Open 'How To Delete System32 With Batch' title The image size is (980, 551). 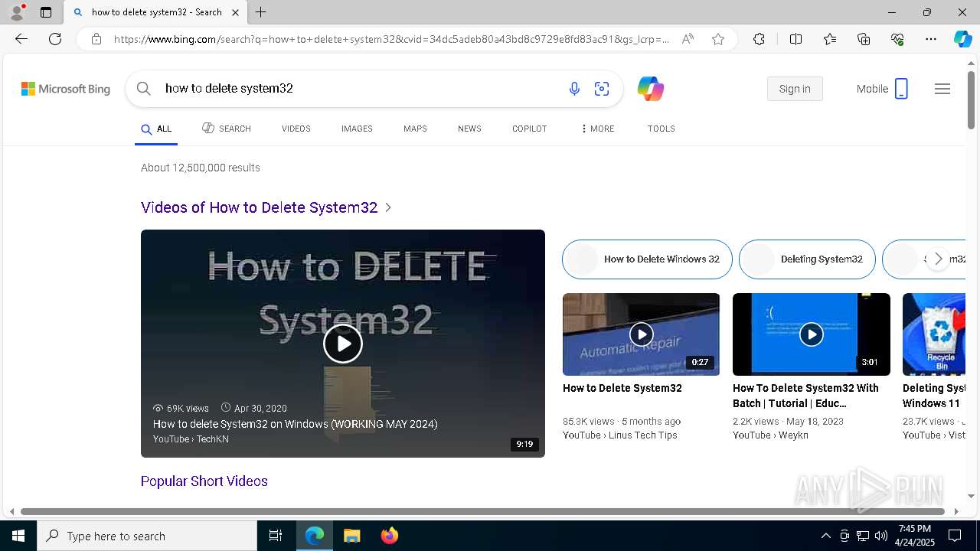[x=805, y=396]
